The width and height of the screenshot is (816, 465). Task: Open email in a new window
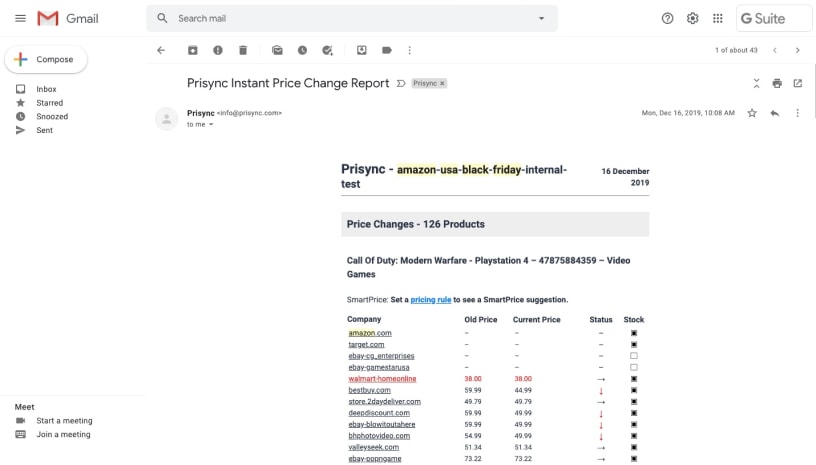click(797, 83)
